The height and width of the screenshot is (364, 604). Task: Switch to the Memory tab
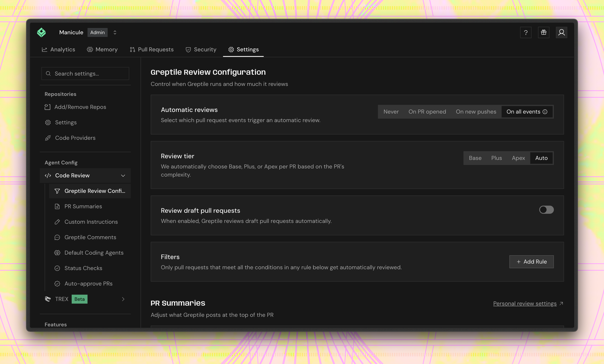(x=102, y=50)
